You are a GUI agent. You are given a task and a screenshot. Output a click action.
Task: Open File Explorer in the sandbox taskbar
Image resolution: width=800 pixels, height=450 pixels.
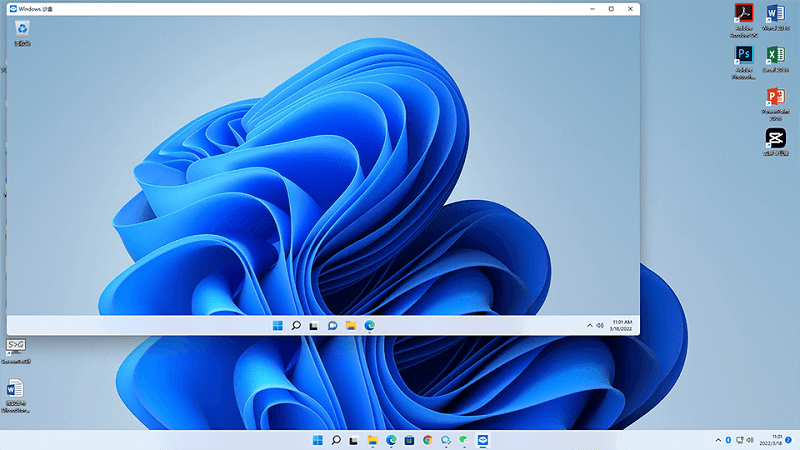(351, 325)
